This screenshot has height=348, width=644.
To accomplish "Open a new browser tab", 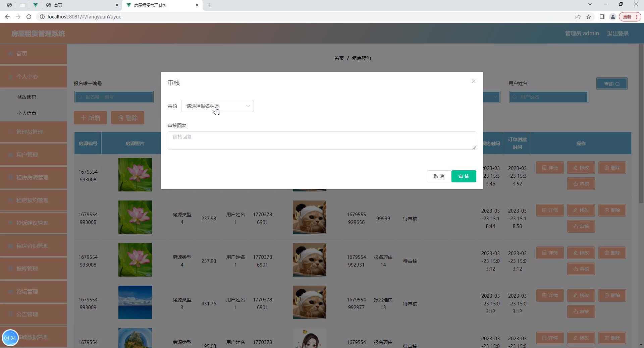I will click(210, 5).
